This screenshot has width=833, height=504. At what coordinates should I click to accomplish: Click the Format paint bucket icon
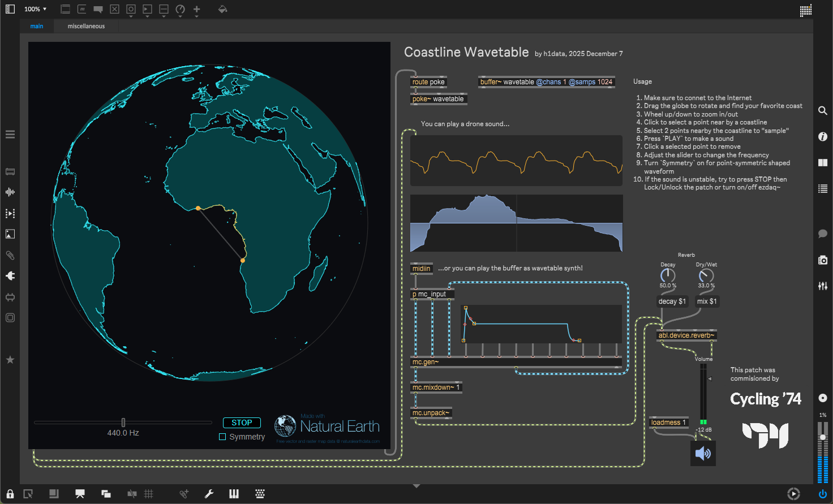coord(222,9)
